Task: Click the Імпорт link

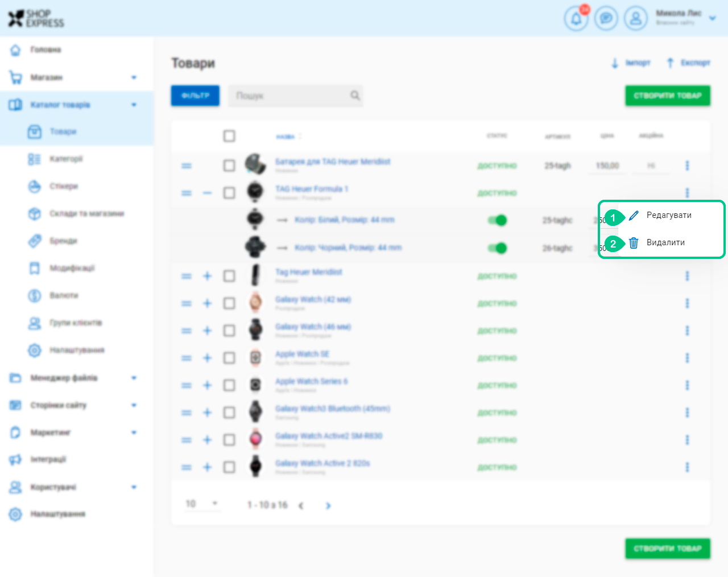Action: [631, 63]
